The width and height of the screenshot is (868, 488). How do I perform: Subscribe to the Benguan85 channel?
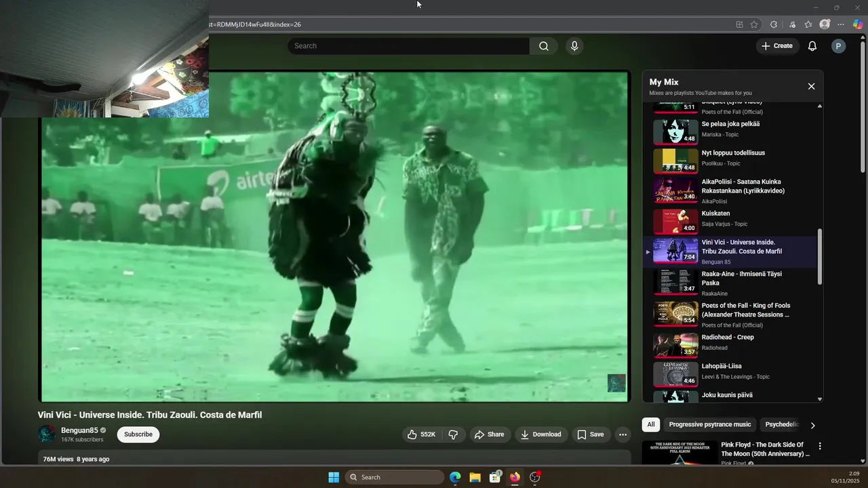(x=138, y=434)
